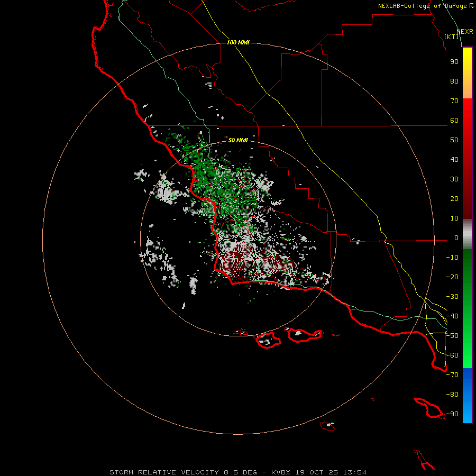
Task: Click San Nicolas Island outline on map
Action: point(327,426)
